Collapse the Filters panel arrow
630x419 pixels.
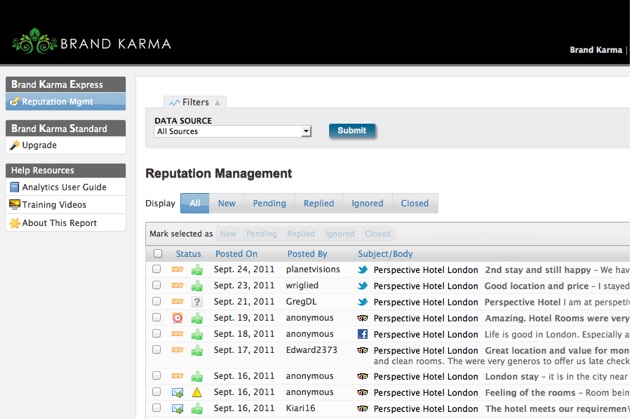coord(217,102)
